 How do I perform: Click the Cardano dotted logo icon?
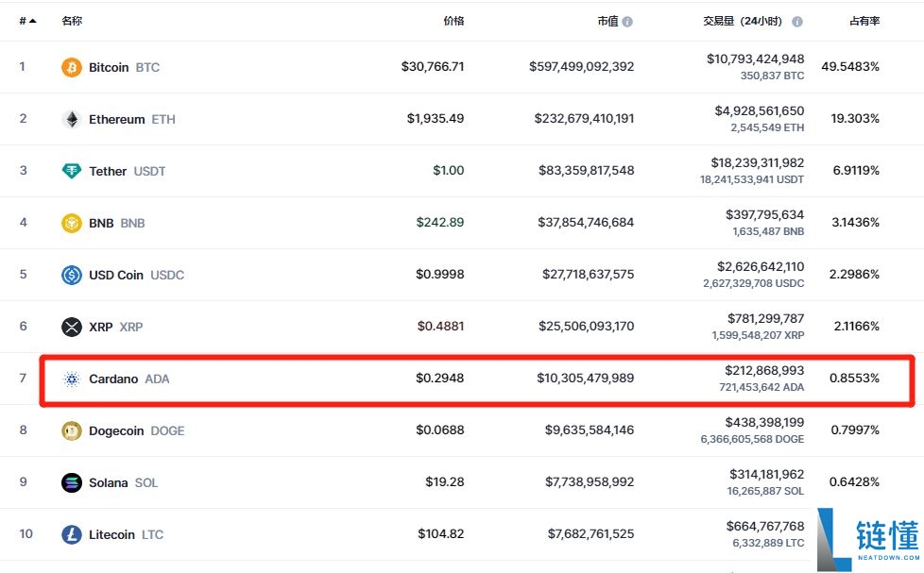pos(71,379)
